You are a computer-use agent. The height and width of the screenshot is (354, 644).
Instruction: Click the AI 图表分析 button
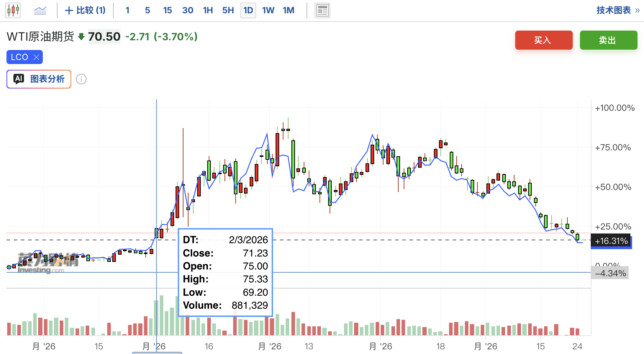[39, 79]
